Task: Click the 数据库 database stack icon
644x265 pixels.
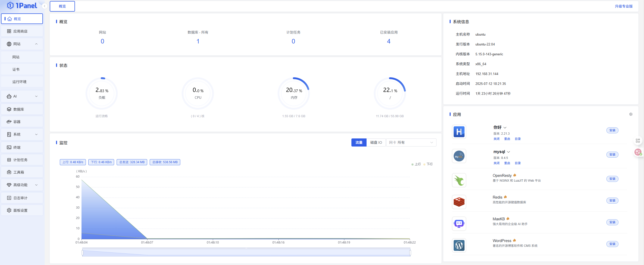Action: pyautogui.click(x=9, y=109)
